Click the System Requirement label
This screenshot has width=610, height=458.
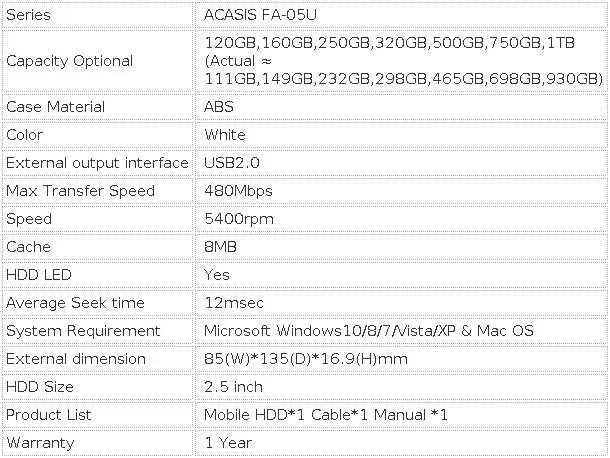coord(83,331)
